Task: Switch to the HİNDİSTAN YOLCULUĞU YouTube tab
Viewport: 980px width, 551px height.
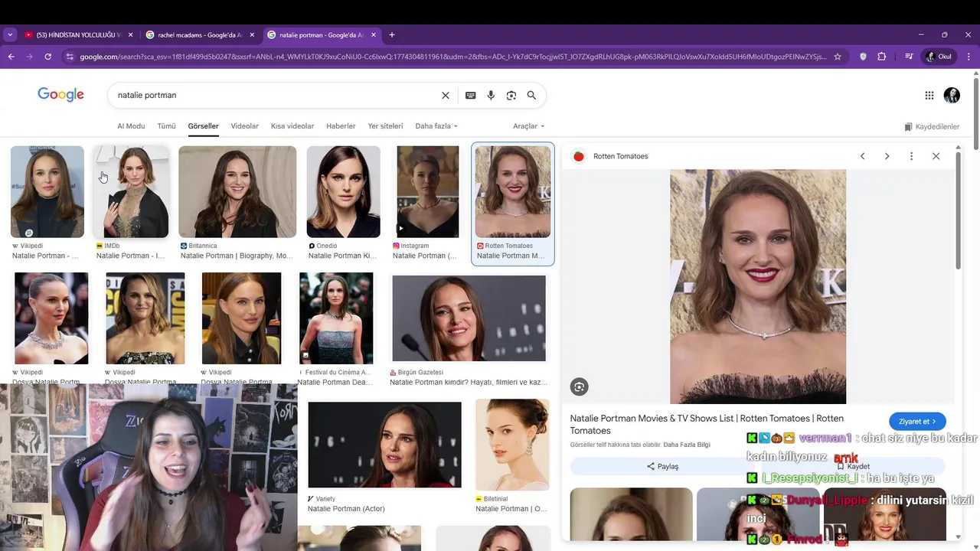Action: tap(78, 35)
